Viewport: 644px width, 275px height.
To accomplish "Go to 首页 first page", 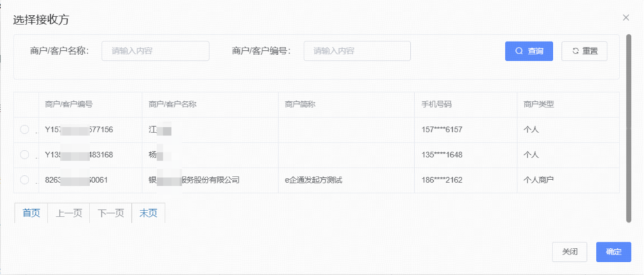I will pyautogui.click(x=31, y=213).
